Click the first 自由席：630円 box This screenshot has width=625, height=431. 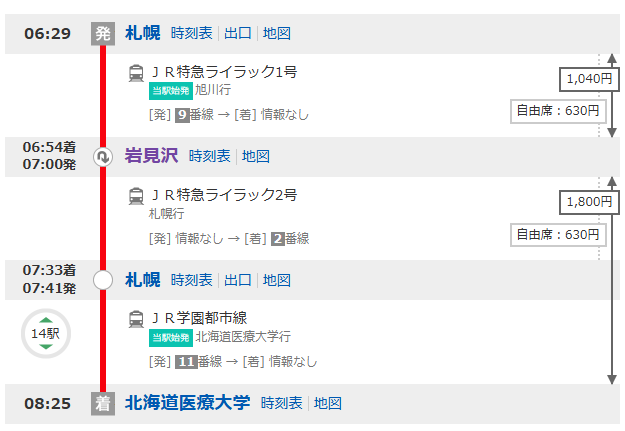coord(557,111)
